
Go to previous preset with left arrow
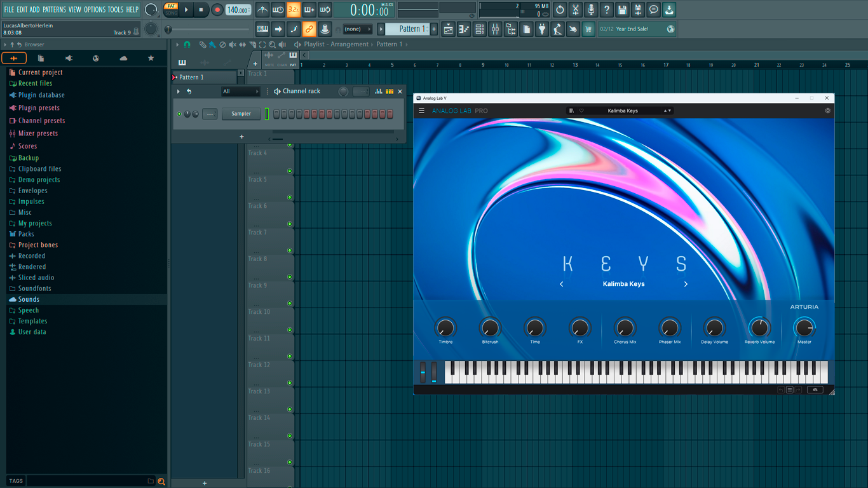(x=562, y=284)
